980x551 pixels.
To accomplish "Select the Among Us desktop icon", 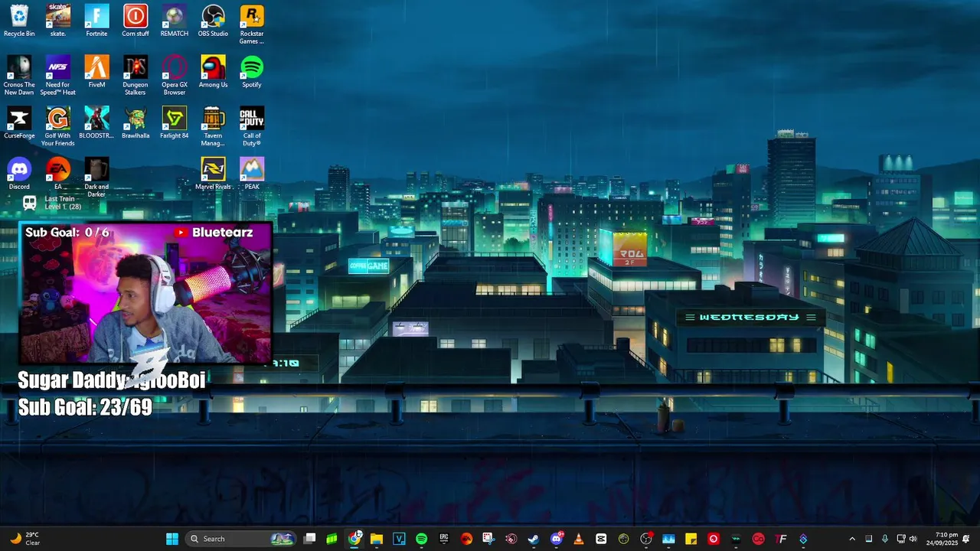I will pos(213,71).
